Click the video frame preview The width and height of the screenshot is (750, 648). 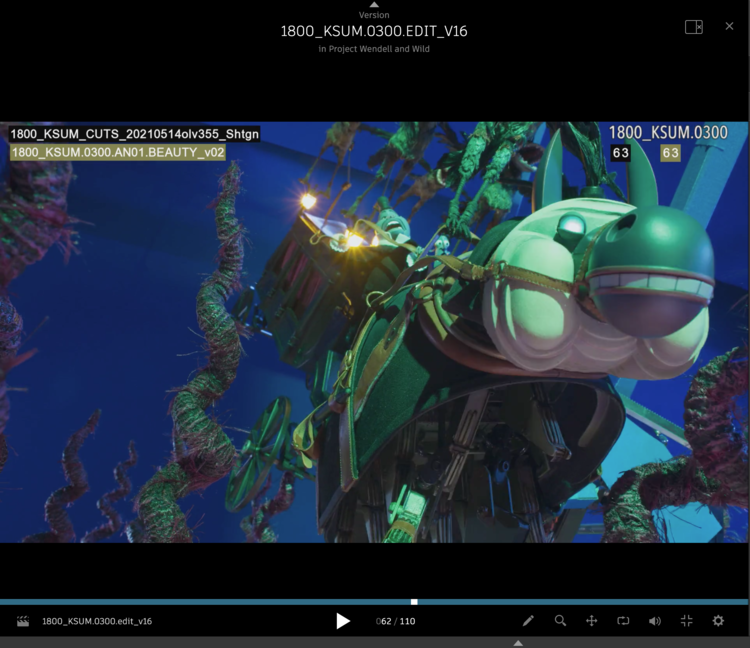[374, 332]
